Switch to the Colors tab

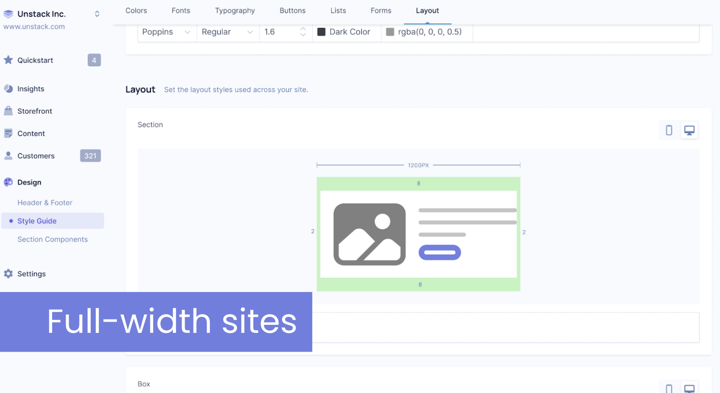tap(136, 11)
